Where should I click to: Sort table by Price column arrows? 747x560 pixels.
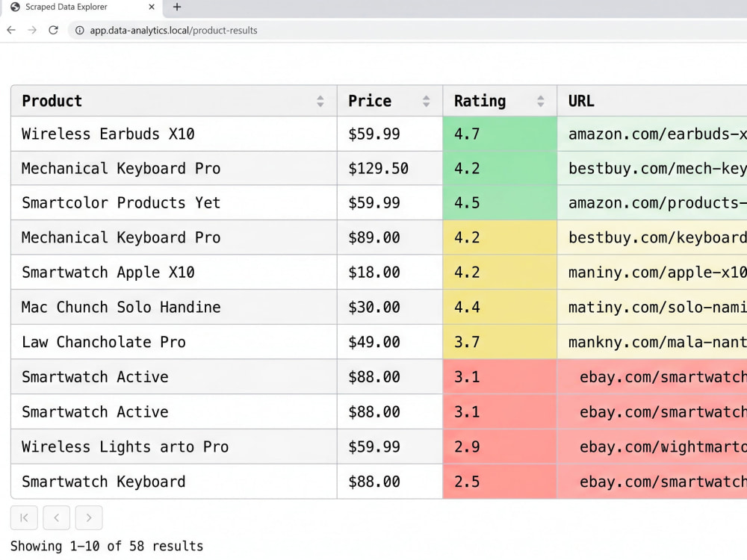pyautogui.click(x=426, y=101)
